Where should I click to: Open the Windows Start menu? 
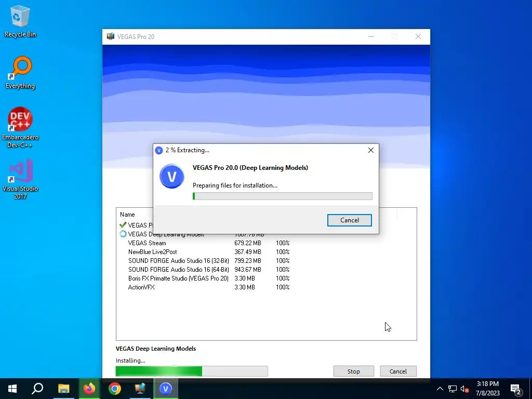pos(12,389)
